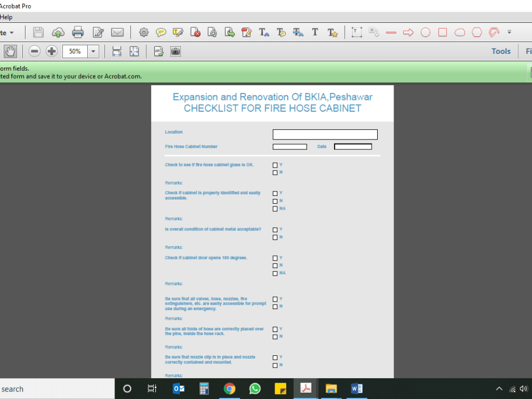Click the attach file icon

[x=212, y=32]
